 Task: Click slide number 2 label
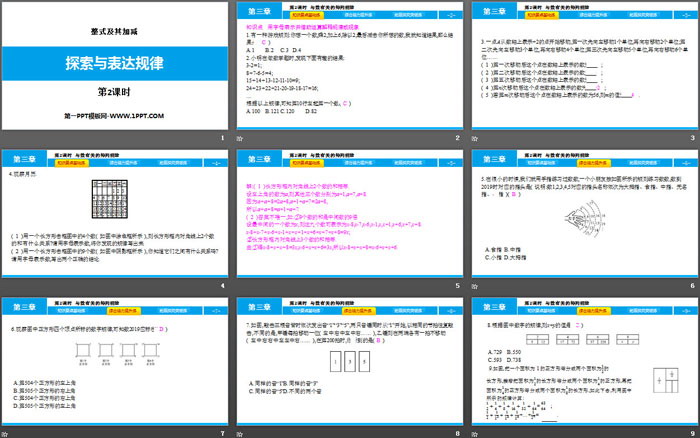pyautogui.click(x=458, y=138)
